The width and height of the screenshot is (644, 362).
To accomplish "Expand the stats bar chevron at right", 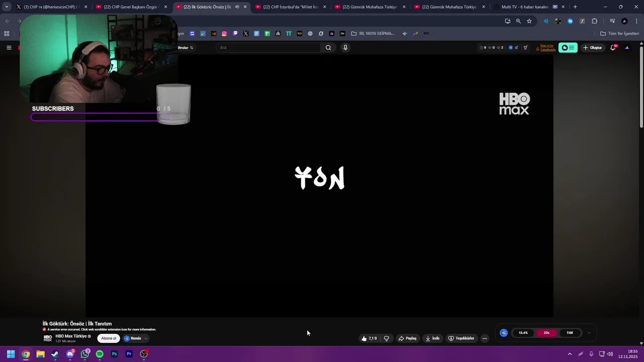I will [589, 333].
